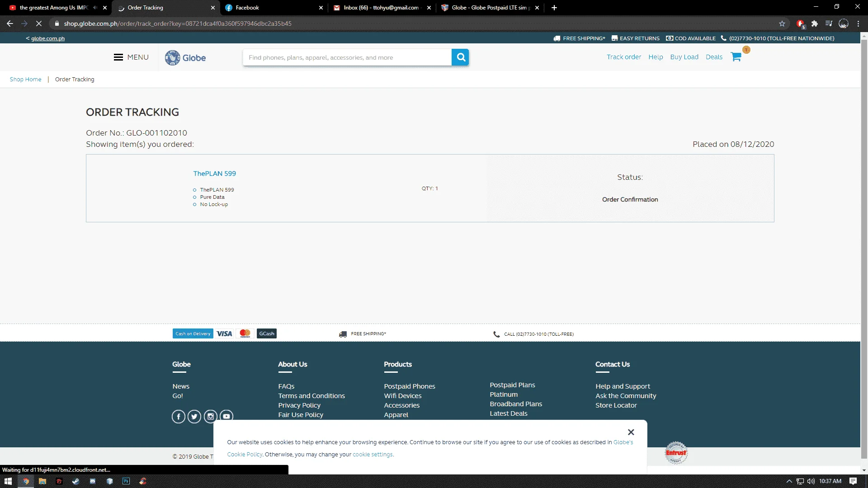Open the hamburger MENU button
The height and width of the screenshot is (488, 868).
[x=131, y=57]
